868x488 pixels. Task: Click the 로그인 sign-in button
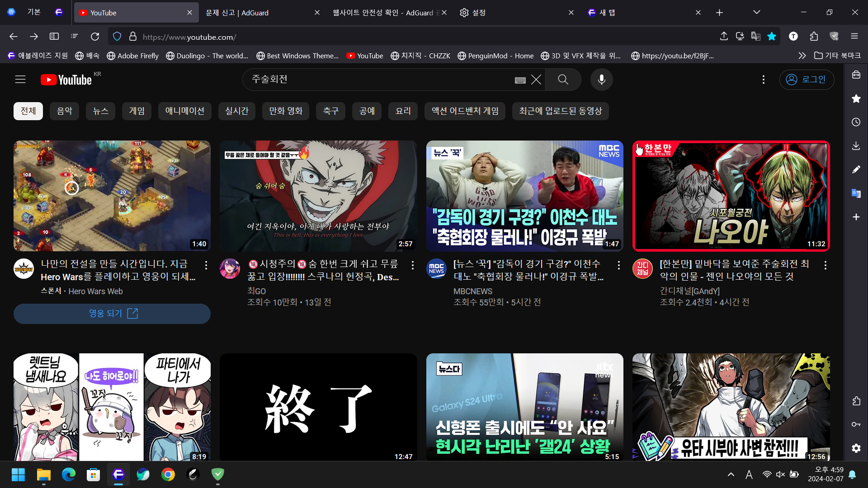click(x=807, y=80)
